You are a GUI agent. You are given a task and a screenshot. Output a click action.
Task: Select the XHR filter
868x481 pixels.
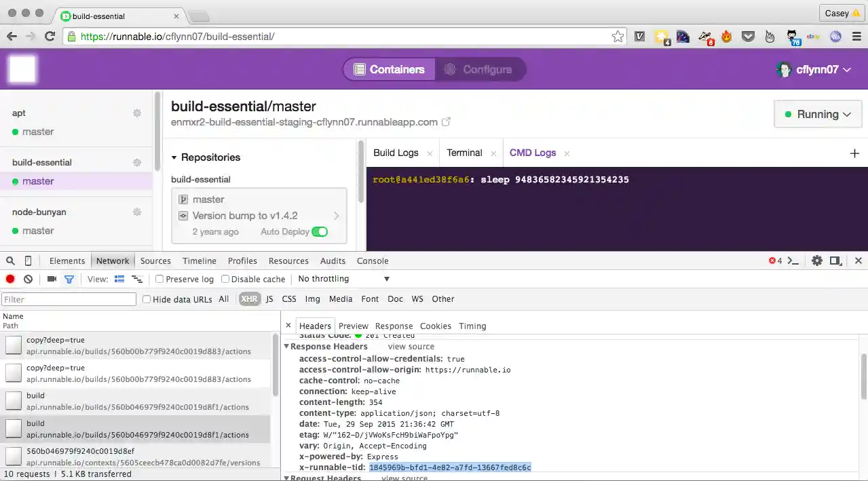pyautogui.click(x=250, y=299)
